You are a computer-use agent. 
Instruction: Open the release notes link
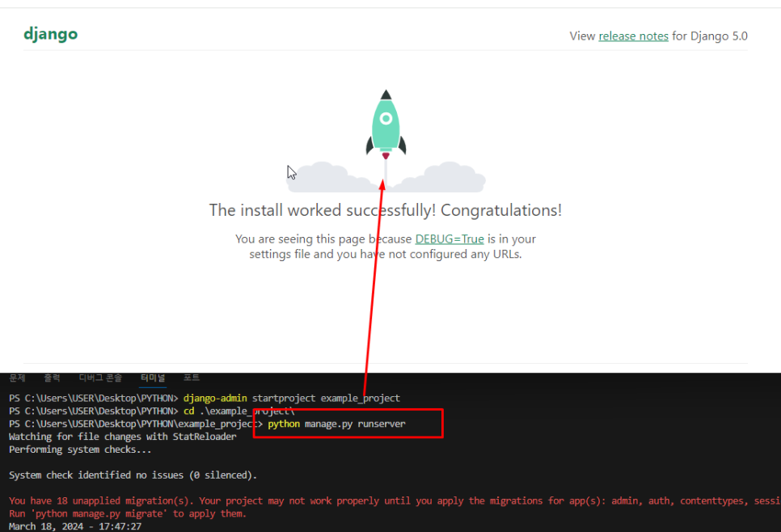pyautogui.click(x=633, y=36)
